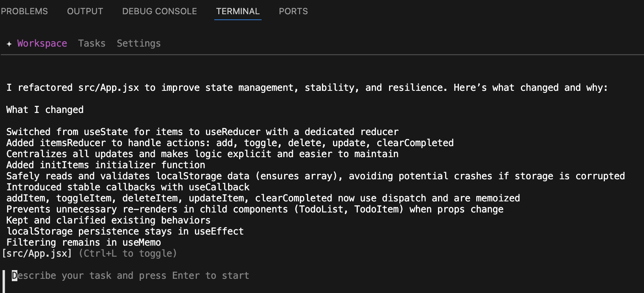Click the sparkle icon beside Workspace
The height and width of the screenshot is (293, 644).
[9, 44]
